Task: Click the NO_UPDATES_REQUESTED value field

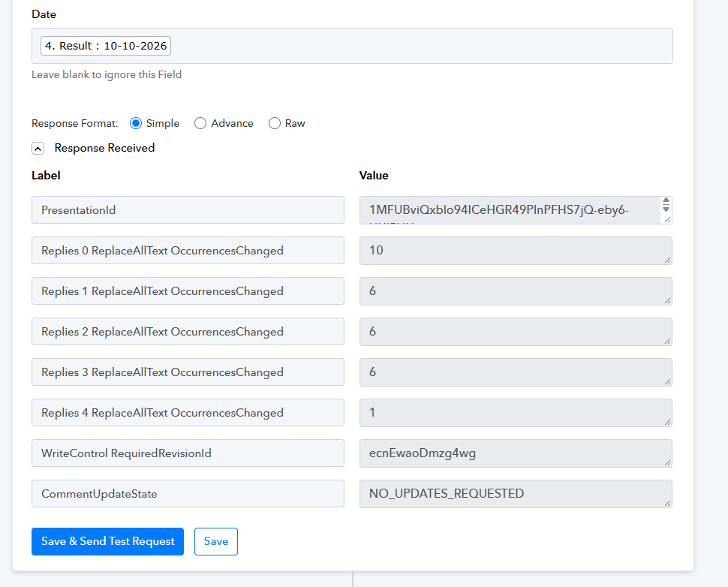Action: 516,494
